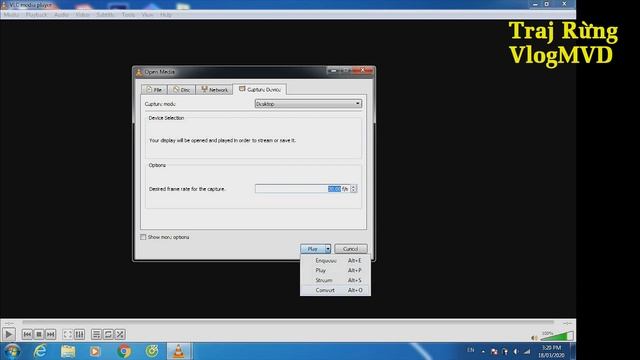Image resolution: width=640 pixels, height=360 pixels.
Task: Select the Capture Device tab
Action: (x=260, y=89)
